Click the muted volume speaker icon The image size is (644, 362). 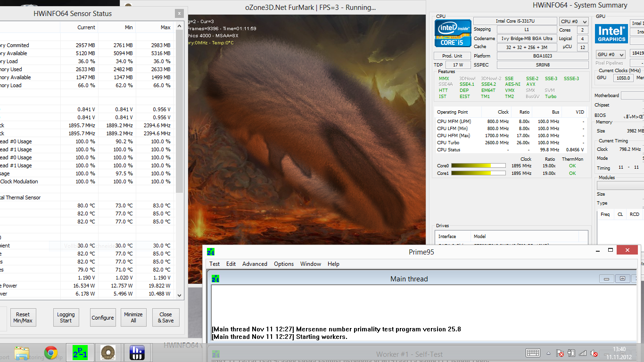click(x=594, y=353)
